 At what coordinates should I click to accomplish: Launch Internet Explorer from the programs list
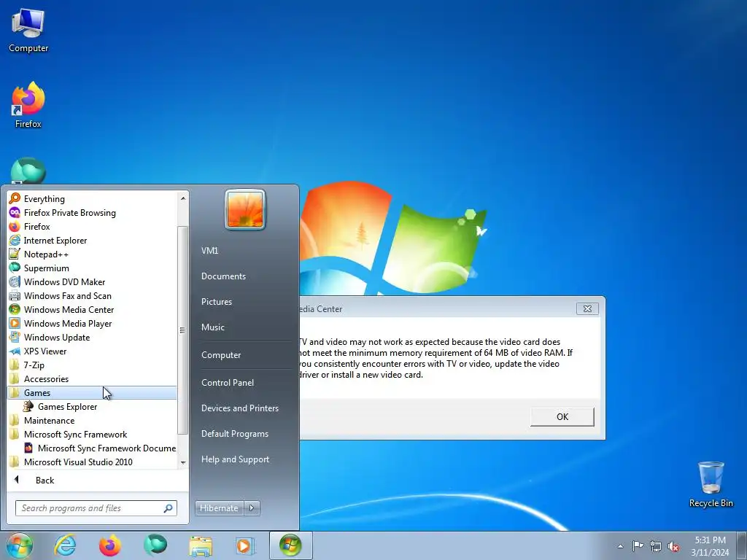click(92, 241)
